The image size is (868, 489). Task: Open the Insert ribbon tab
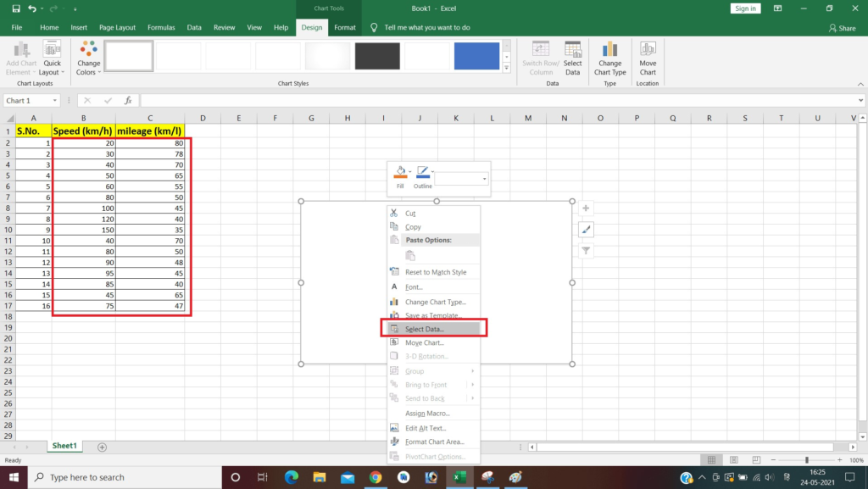click(79, 27)
